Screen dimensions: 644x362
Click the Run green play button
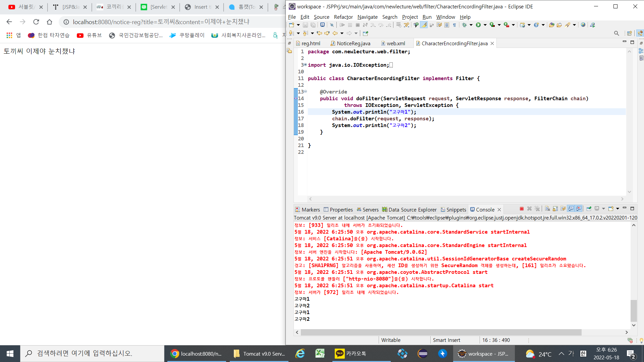(478, 25)
